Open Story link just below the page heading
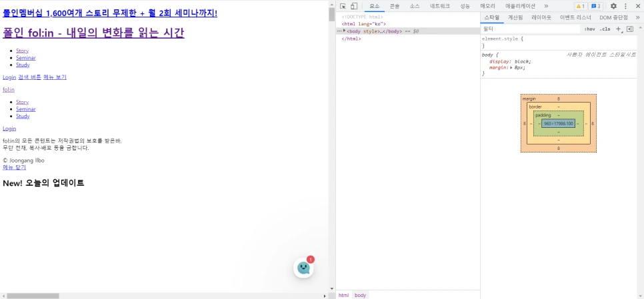Viewport: 644px width, 299px height. (x=22, y=51)
